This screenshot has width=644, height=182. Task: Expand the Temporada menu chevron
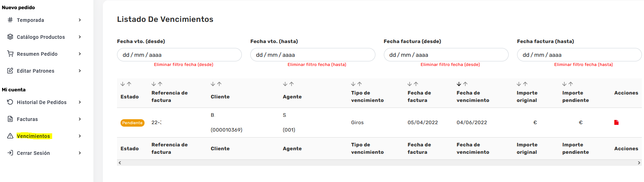tap(80, 20)
